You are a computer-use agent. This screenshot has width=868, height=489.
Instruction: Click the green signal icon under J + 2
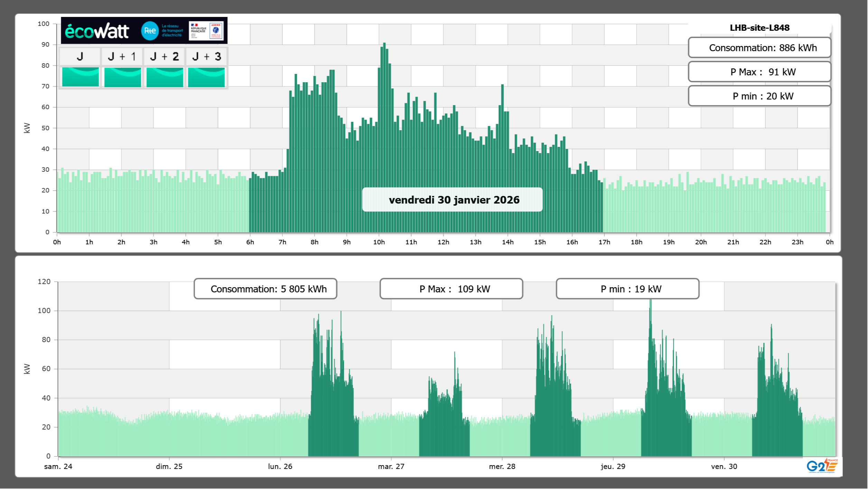(x=165, y=77)
